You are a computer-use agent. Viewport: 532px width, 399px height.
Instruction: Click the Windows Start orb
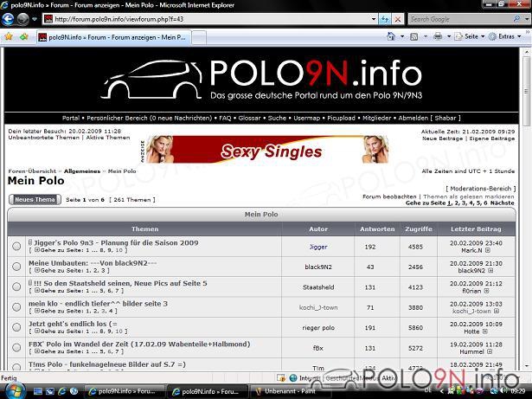[14, 391]
